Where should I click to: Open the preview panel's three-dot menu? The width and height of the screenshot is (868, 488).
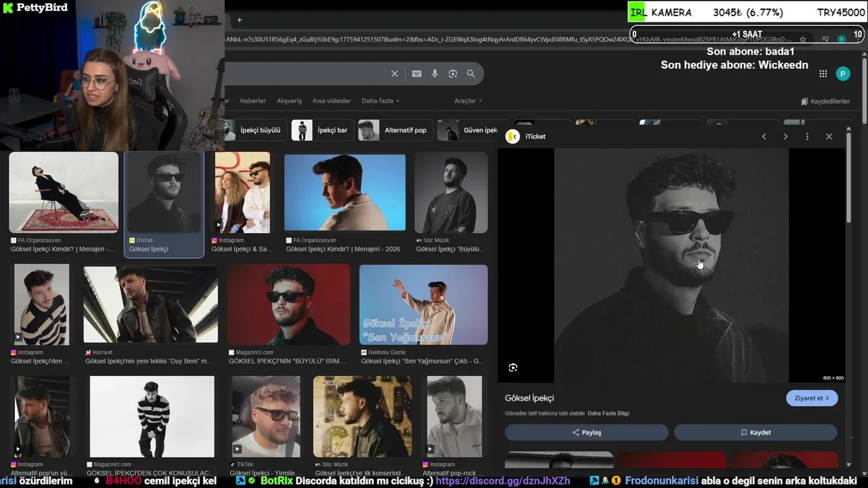pyautogui.click(x=807, y=137)
